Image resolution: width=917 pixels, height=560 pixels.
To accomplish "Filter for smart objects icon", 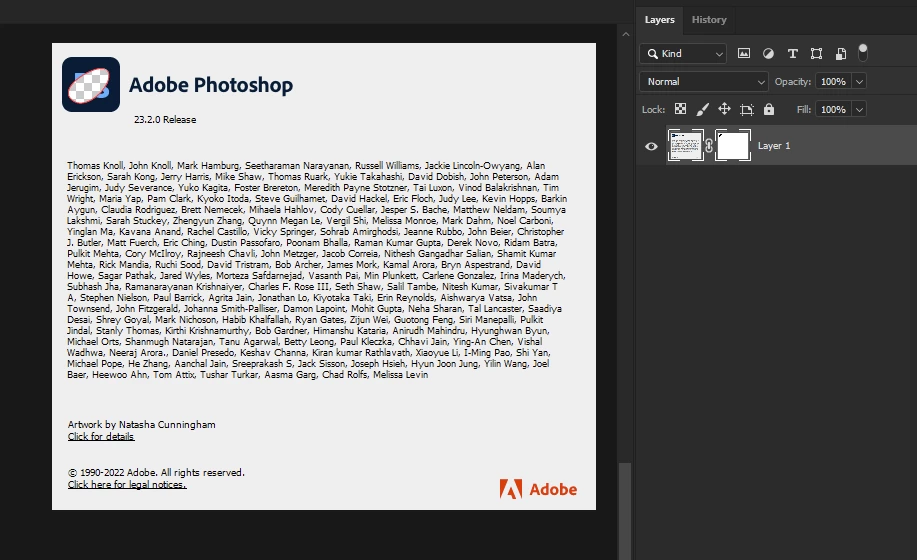I will 840,54.
